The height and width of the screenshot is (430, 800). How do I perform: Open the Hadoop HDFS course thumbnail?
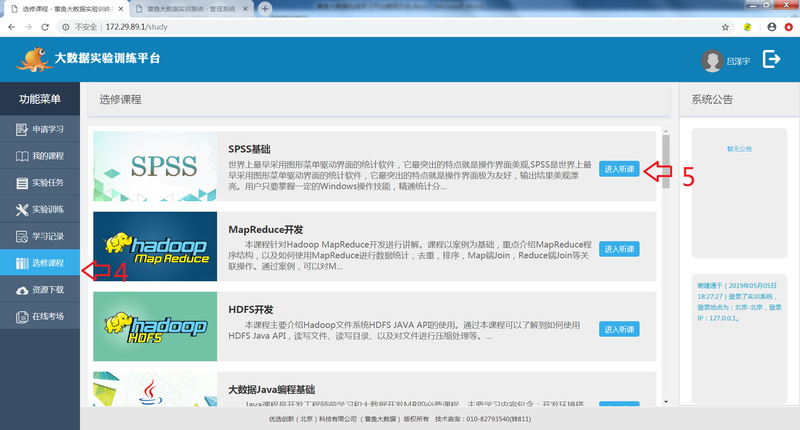coord(155,326)
